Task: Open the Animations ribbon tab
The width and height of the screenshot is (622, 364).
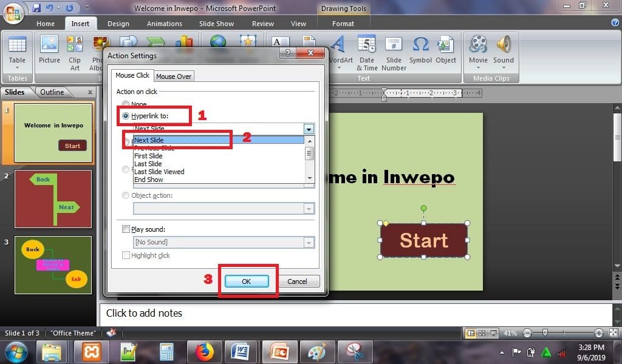Action: tap(164, 24)
